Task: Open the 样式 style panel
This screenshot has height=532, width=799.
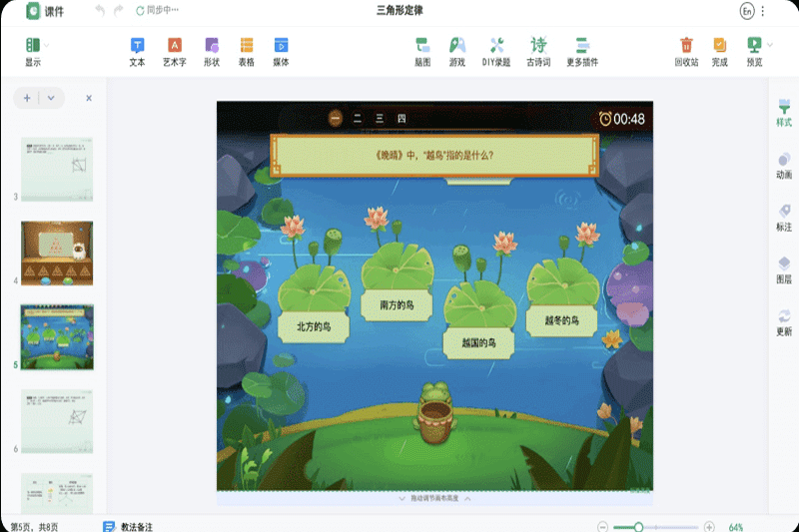Action: [784, 114]
